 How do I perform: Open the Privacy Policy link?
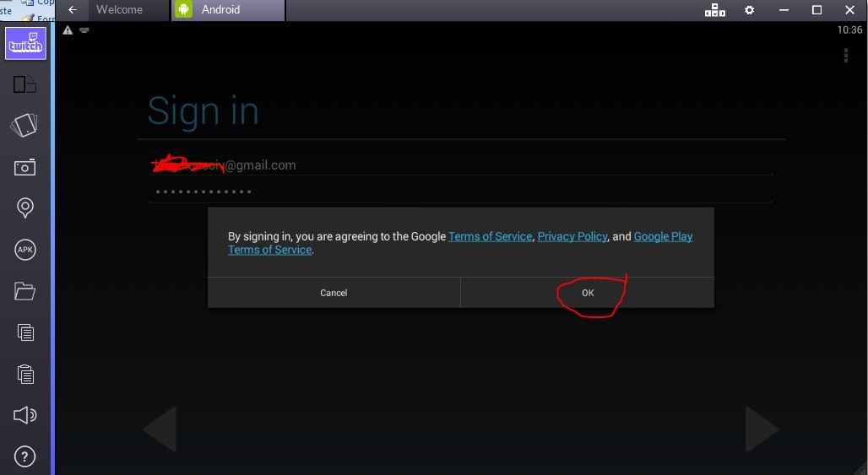[x=572, y=236]
